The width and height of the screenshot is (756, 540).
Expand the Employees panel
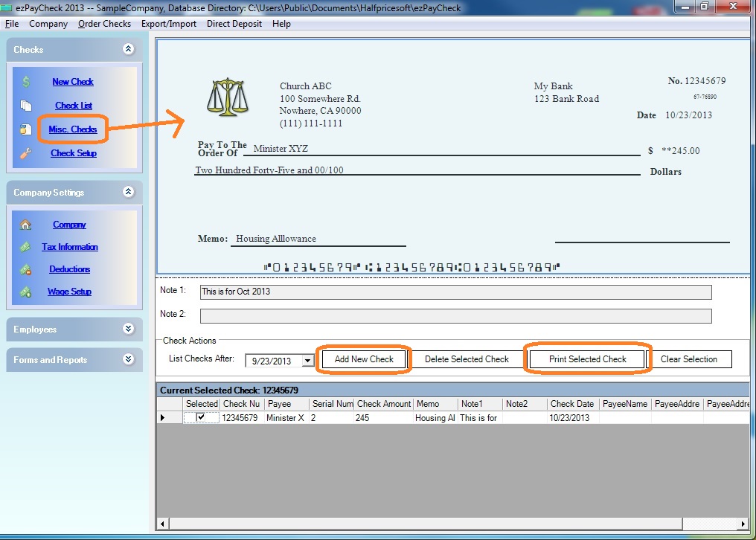coord(129,329)
